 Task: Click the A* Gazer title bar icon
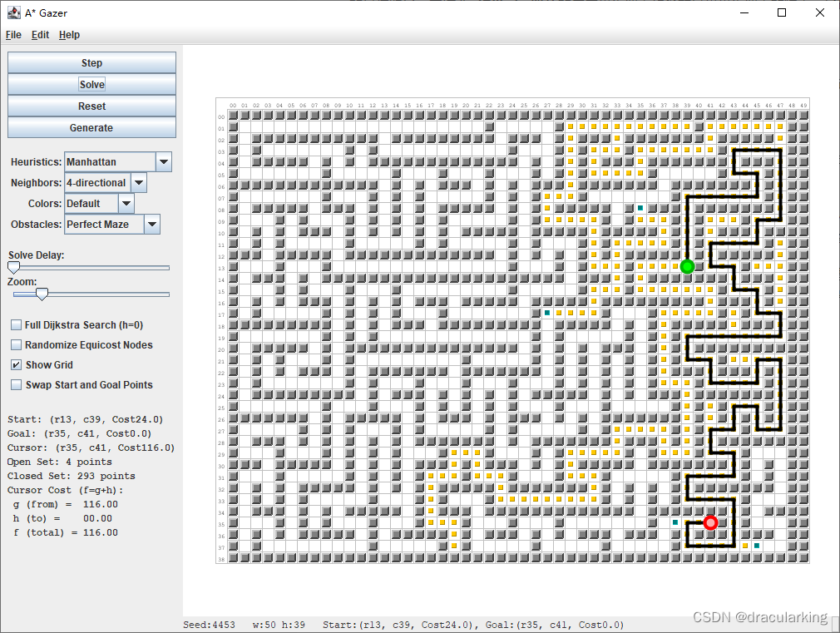tap(14, 12)
